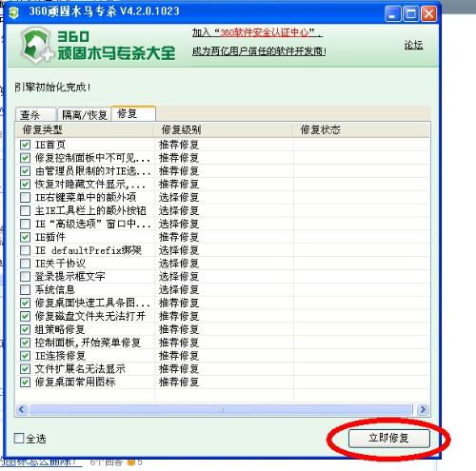Open the 隔离/恢复 tab

point(85,114)
